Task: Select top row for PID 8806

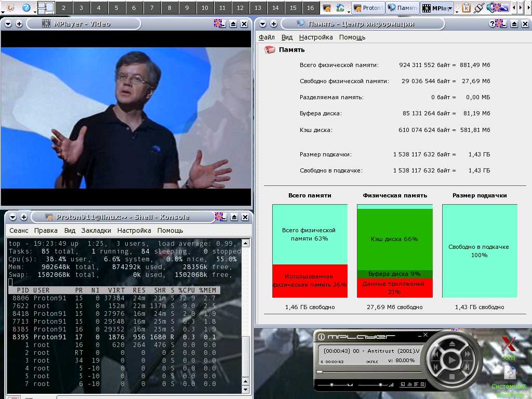Action: click(x=114, y=298)
